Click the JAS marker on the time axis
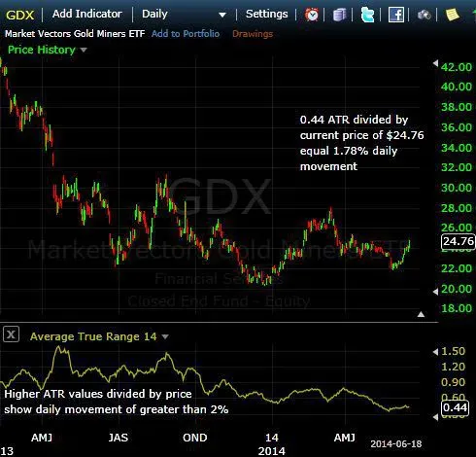Image resolution: width=476 pixels, height=457 pixels. [x=119, y=438]
